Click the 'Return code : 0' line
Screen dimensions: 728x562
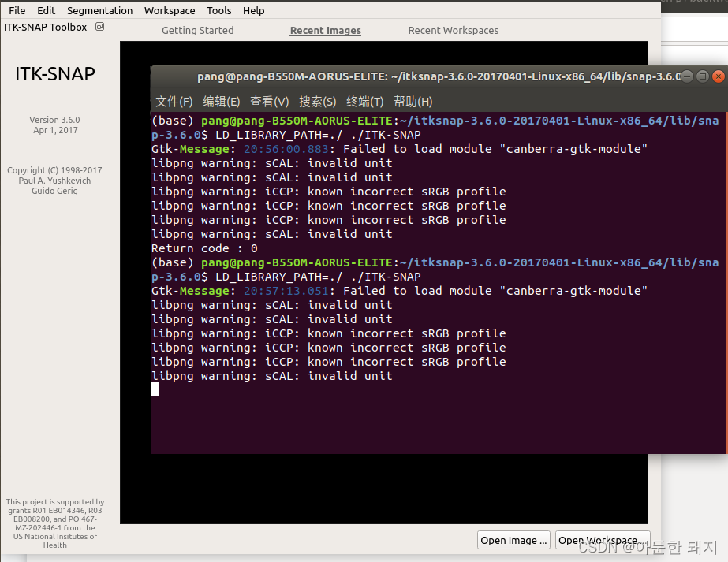(204, 248)
